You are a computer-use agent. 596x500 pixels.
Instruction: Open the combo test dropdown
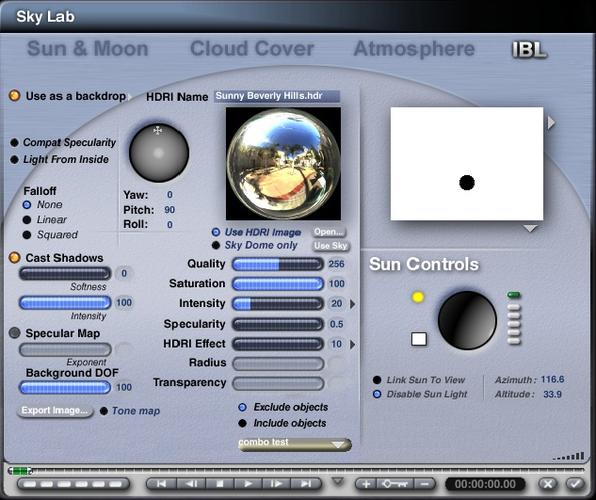[x=295, y=444]
